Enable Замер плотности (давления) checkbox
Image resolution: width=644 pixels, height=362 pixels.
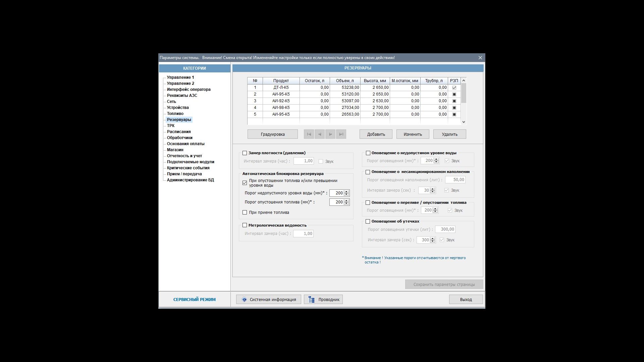click(x=245, y=153)
